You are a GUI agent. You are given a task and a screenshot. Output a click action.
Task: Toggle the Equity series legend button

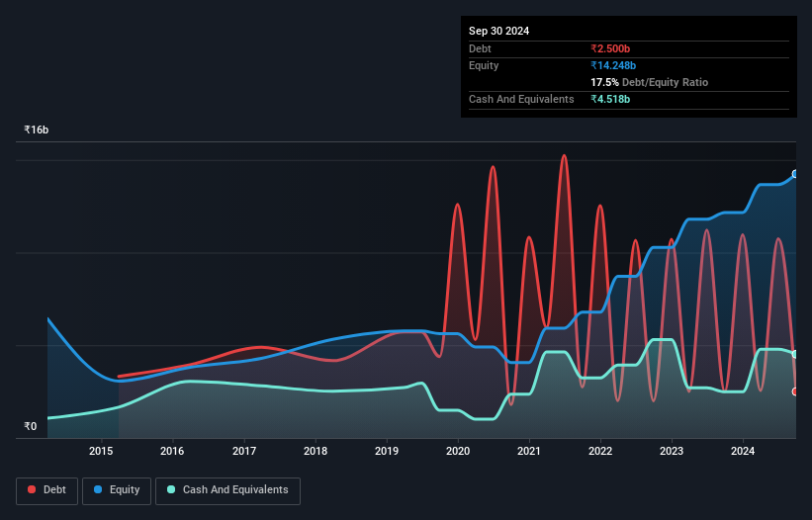coord(117,490)
